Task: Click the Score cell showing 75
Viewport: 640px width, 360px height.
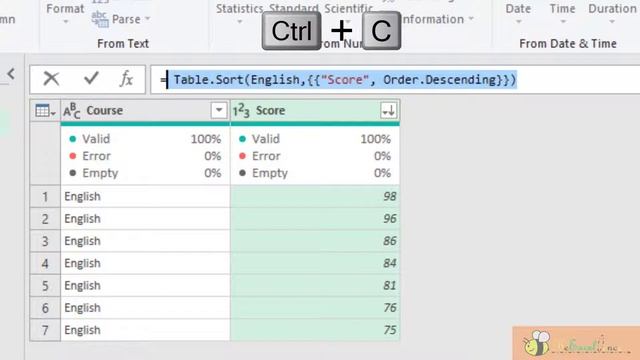Action: point(315,330)
